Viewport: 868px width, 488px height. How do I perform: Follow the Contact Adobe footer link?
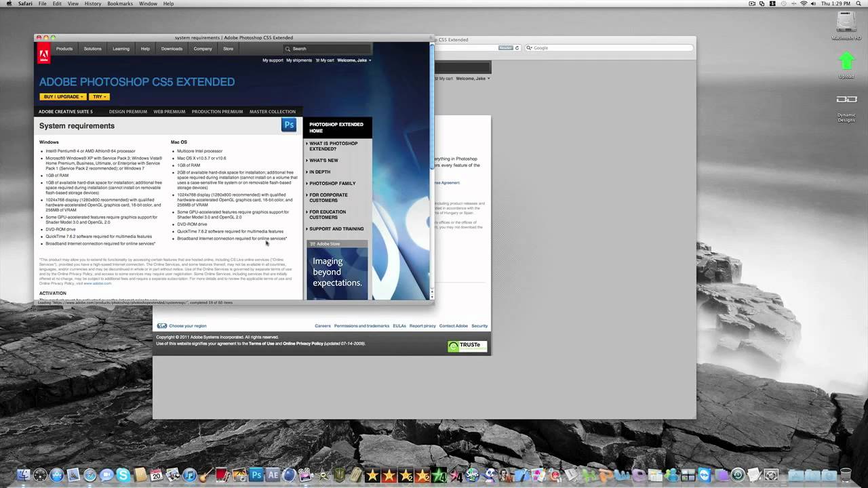(x=454, y=326)
